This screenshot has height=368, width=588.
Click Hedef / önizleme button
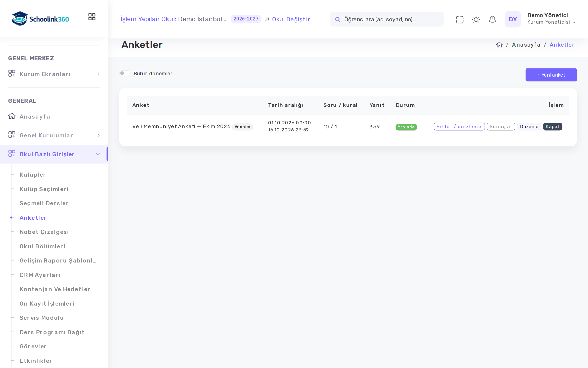(459, 126)
